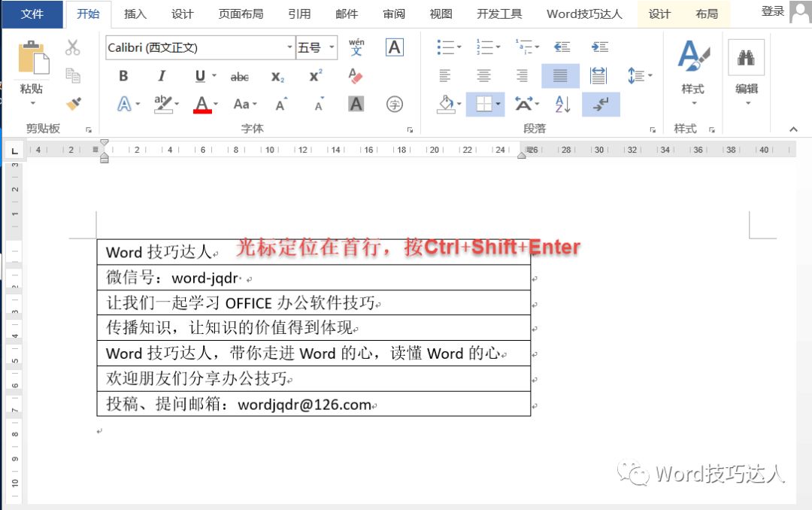Increase the paragraph indent
Viewport: 812px width, 510px height.
pos(600,47)
